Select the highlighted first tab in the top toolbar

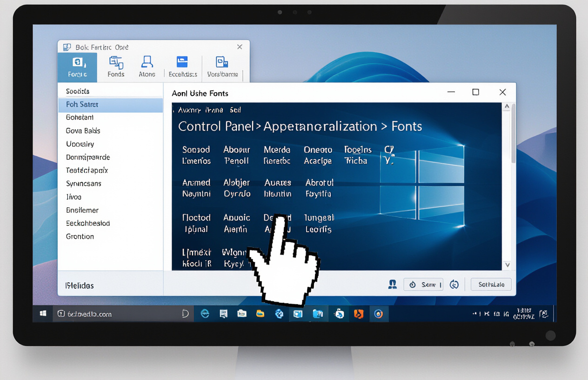tap(77, 67)
